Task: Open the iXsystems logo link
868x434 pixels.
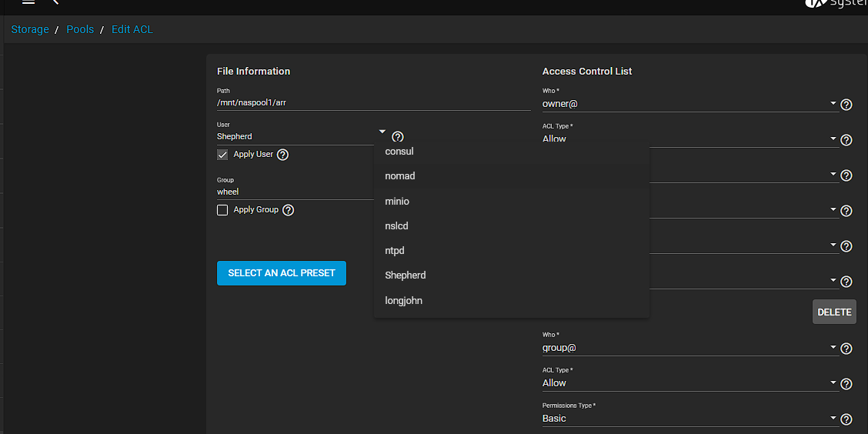Action: click(x=836, y=3)
